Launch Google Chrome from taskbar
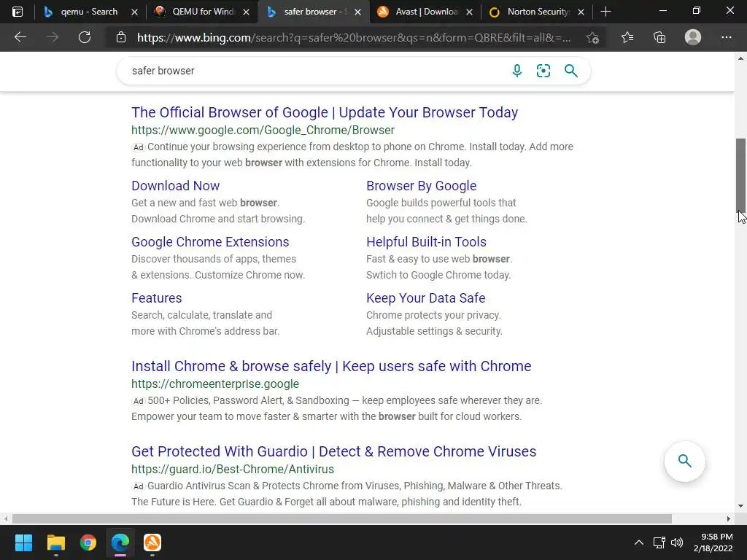The height and width of the screenshot is (560, 747). pos(88,542)
